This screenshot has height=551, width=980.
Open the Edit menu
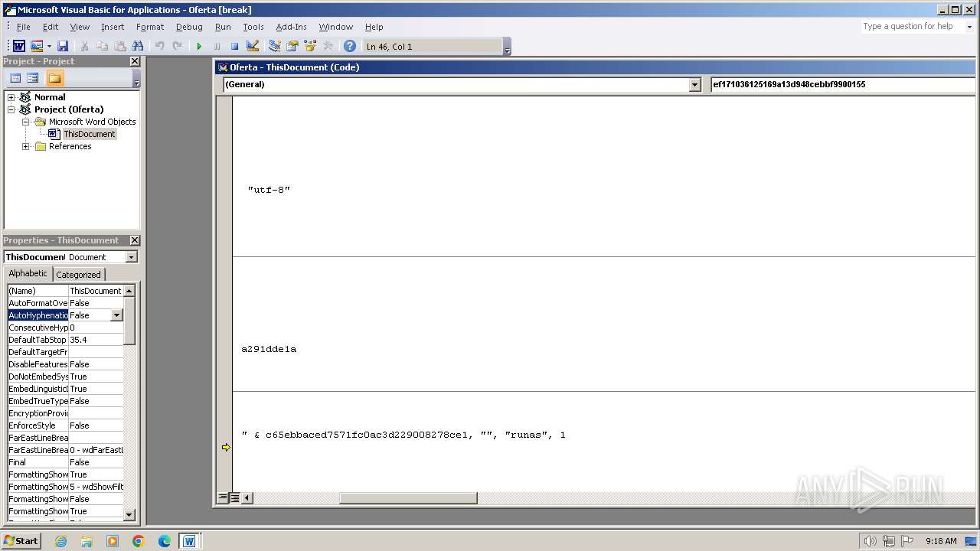[51, 27]
